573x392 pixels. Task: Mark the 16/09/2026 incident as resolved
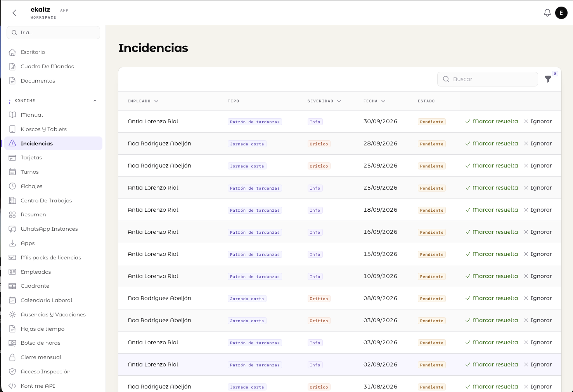coord(492,232)
